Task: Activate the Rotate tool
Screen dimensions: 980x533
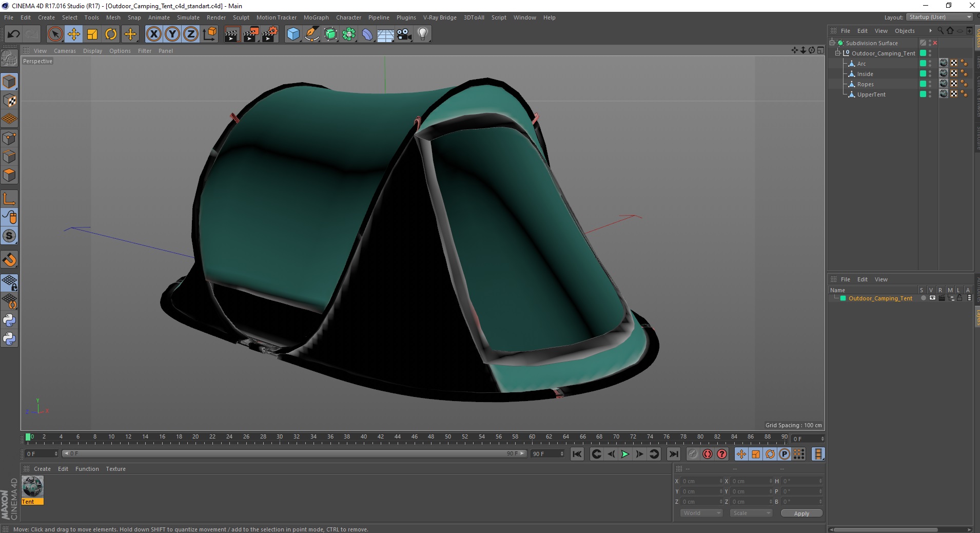Action: 111,34
